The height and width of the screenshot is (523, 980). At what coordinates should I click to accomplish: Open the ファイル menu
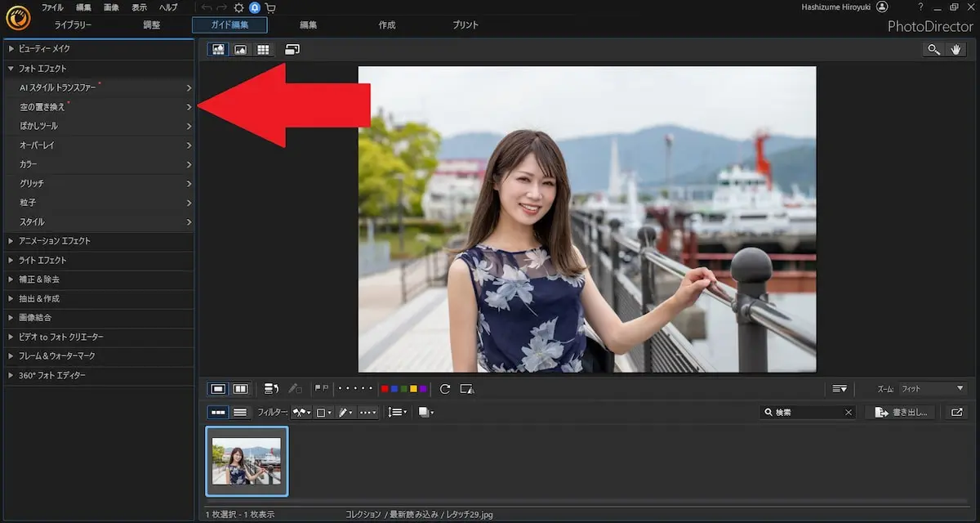pos(52,7)
